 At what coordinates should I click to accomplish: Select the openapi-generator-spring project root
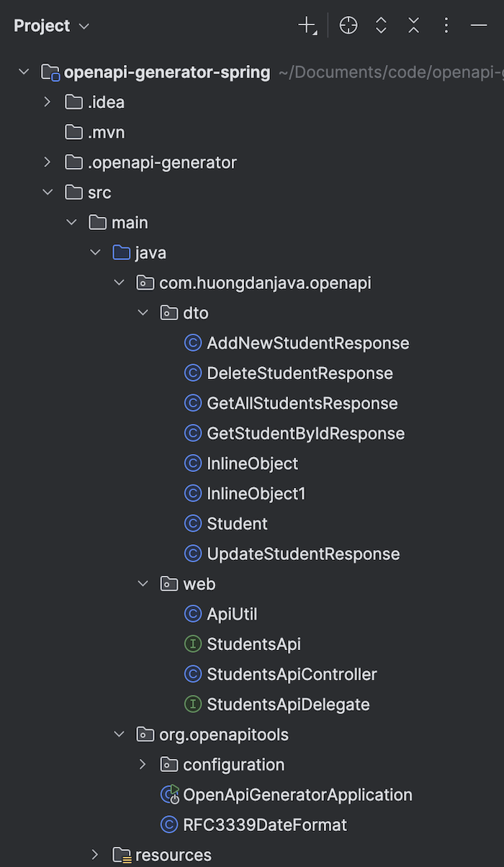166,72
